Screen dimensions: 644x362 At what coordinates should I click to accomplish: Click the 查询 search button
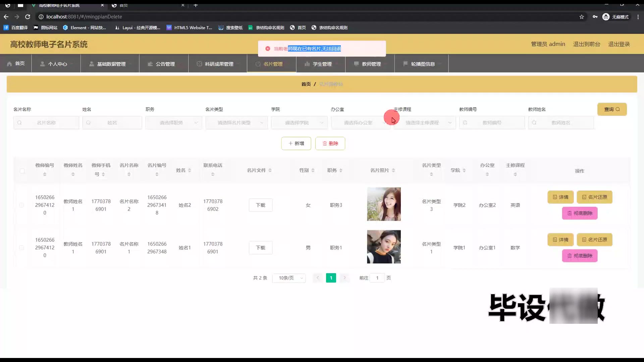tap(612, 109)
